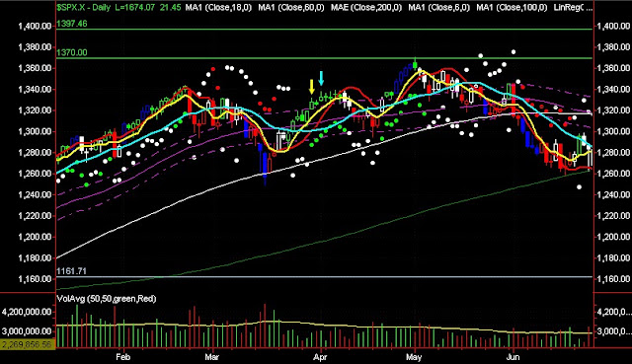
Task: Click the 1161.71 support line label
Action: 71,271
